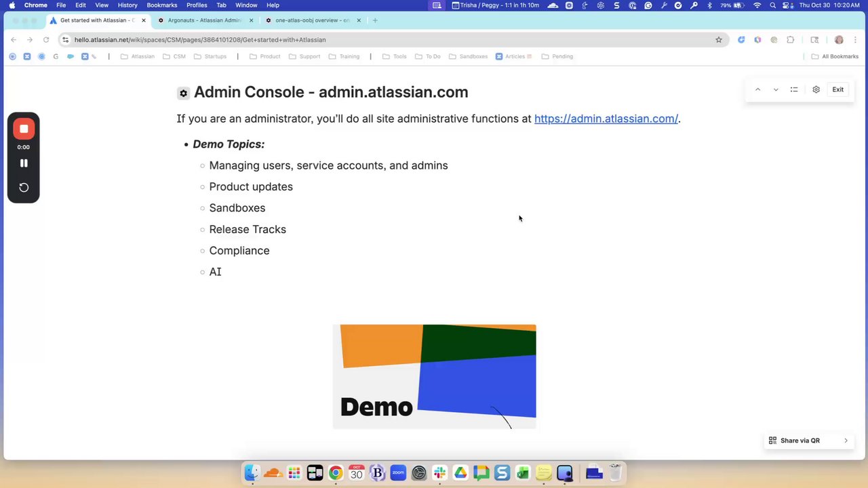The image size is (868, 488).
Task: Stop the screen recording with red button
Action: [x=24, y=129]
